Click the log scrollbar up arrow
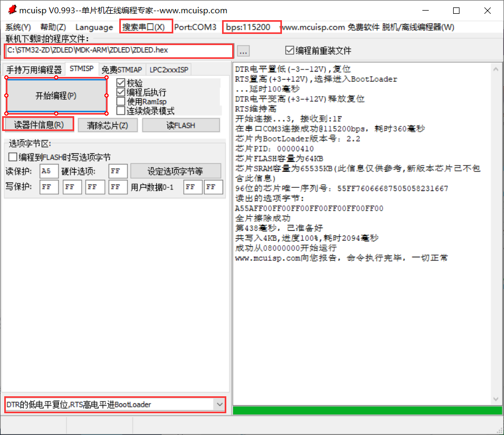 [x=496, y=69]
